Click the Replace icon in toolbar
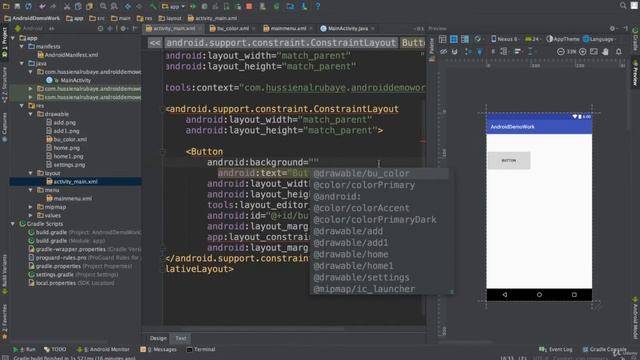The width and height of the screenshot is (640, 360). [x=114, y=6]
